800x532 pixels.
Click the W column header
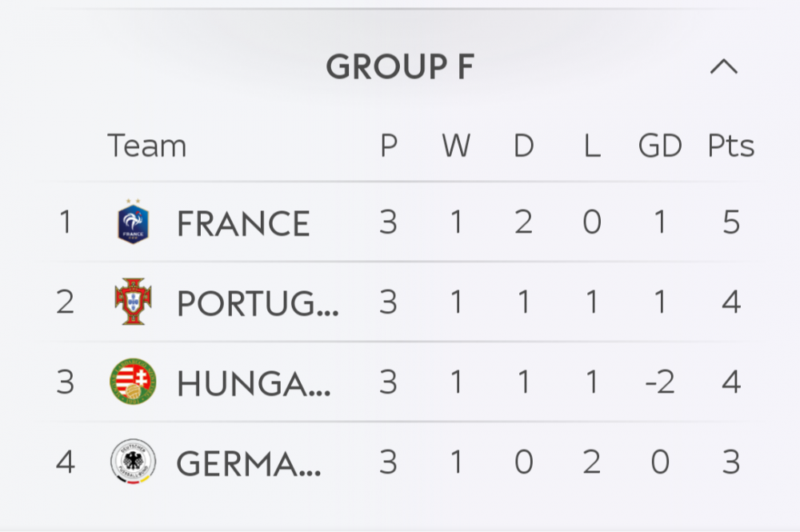tap(456, 146)
